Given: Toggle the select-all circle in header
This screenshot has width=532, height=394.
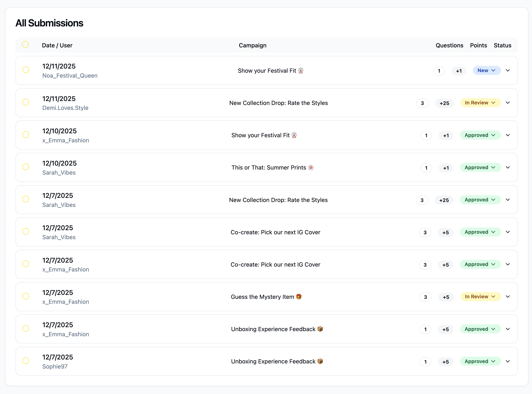Looking at the screenshot, I should [x=25, y=45].
